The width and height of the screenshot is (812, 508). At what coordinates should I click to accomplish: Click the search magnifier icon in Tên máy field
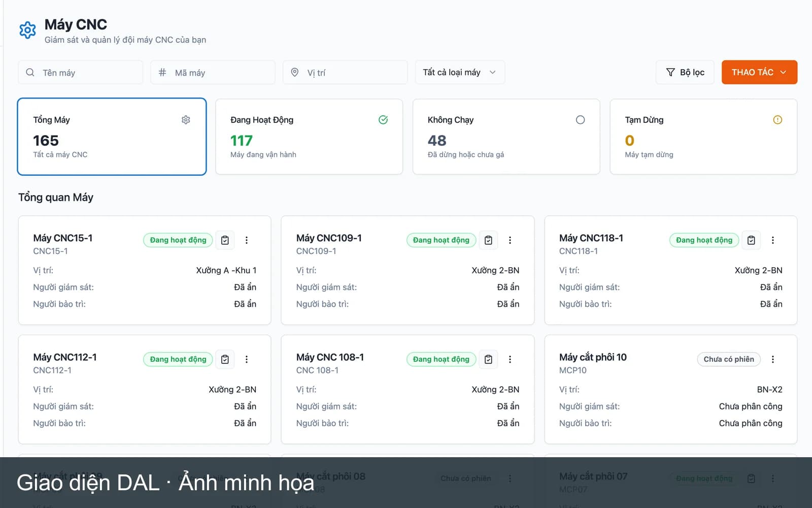[30, 73]
